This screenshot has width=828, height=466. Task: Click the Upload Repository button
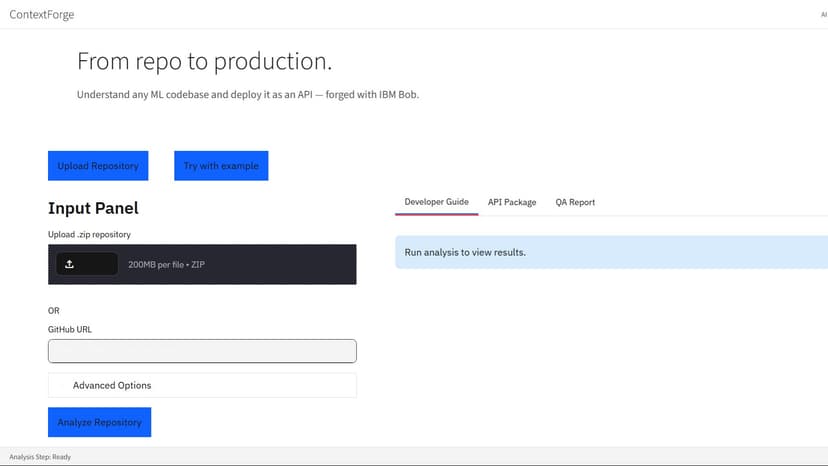pyautogui.click(x=98, y=165)
